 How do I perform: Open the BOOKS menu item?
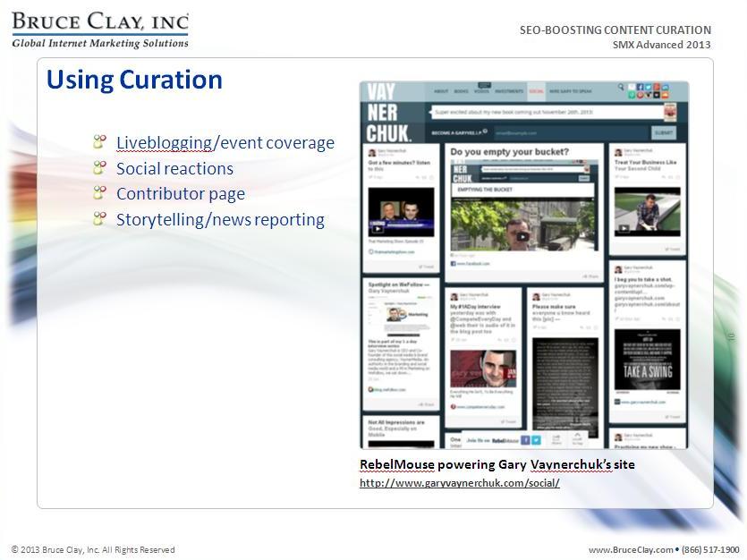tap(462, 91)
